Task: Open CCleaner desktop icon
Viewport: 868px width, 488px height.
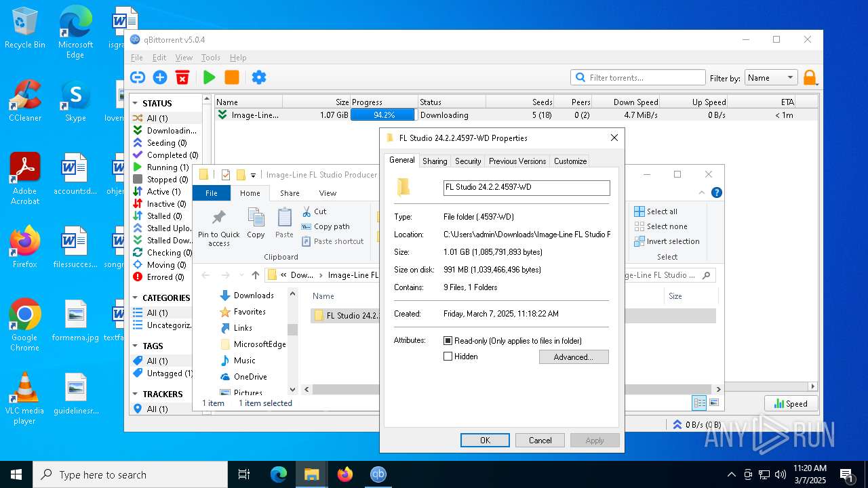Action: pyautogui.click(x=24, y=101)
